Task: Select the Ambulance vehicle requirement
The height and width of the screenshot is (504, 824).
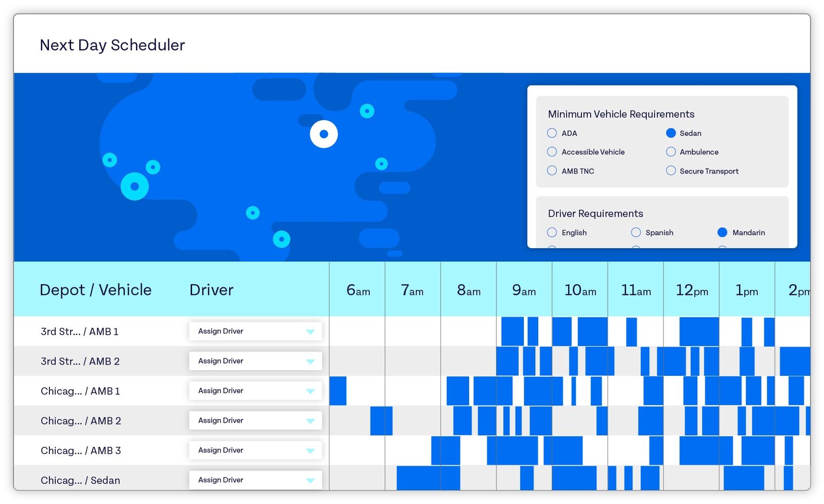Action: click(x=671, y=151)
